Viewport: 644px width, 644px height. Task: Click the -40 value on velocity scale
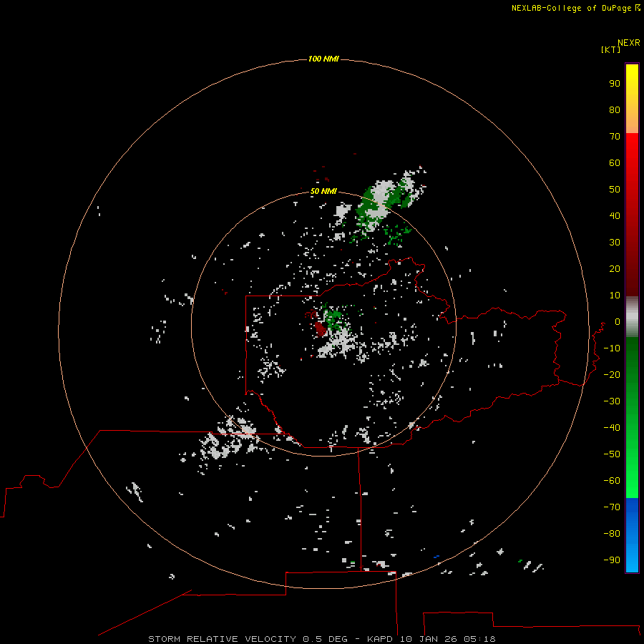612,428
